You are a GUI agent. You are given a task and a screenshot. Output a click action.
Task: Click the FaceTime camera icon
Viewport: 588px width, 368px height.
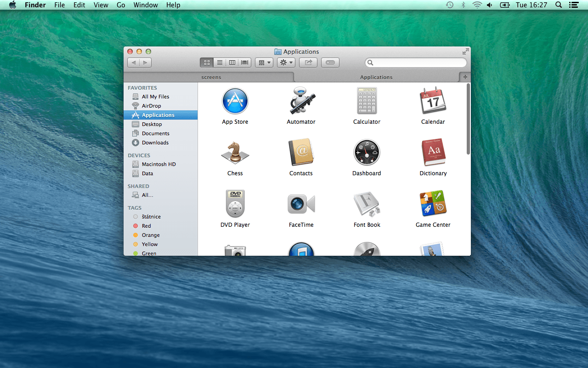point(301,204)
